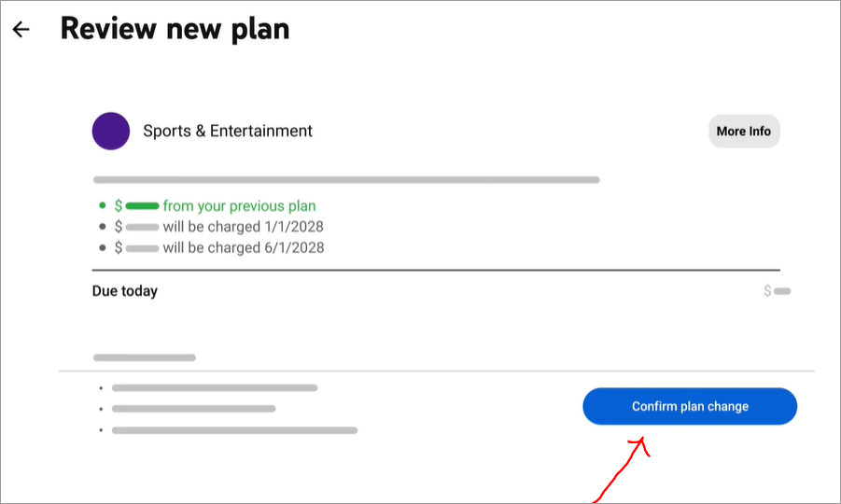Click the green previous plan credit line
The height and width of the screenshot is (504, 841).
click(215, 206)
